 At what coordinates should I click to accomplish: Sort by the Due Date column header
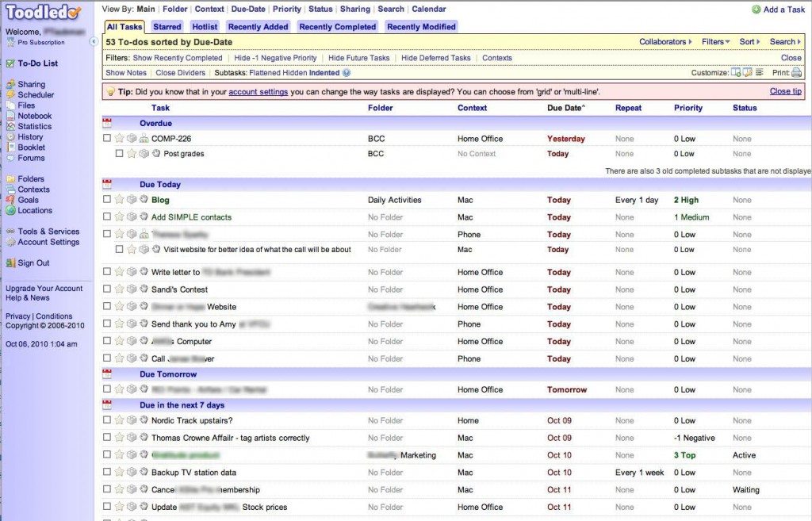tap(566, 108)
